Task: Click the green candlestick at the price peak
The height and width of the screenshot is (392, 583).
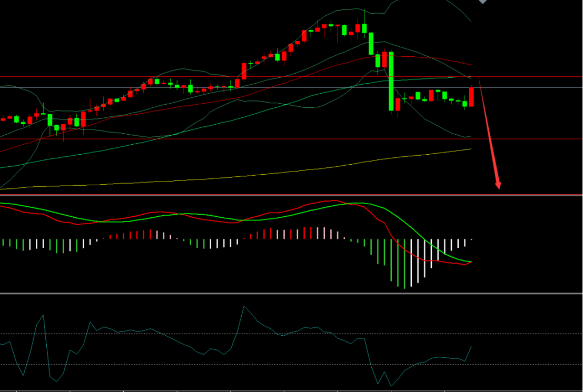Action: pos(364,28)
